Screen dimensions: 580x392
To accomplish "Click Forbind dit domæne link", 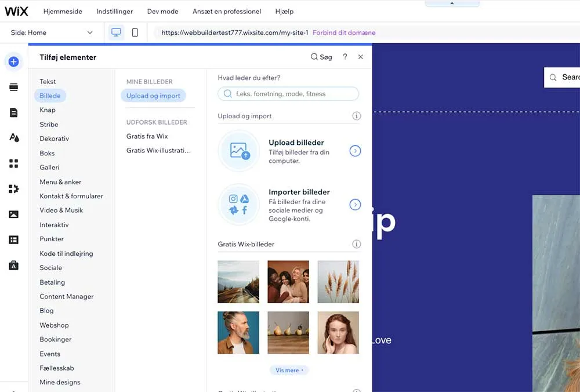I will click(x=344, y=32).
